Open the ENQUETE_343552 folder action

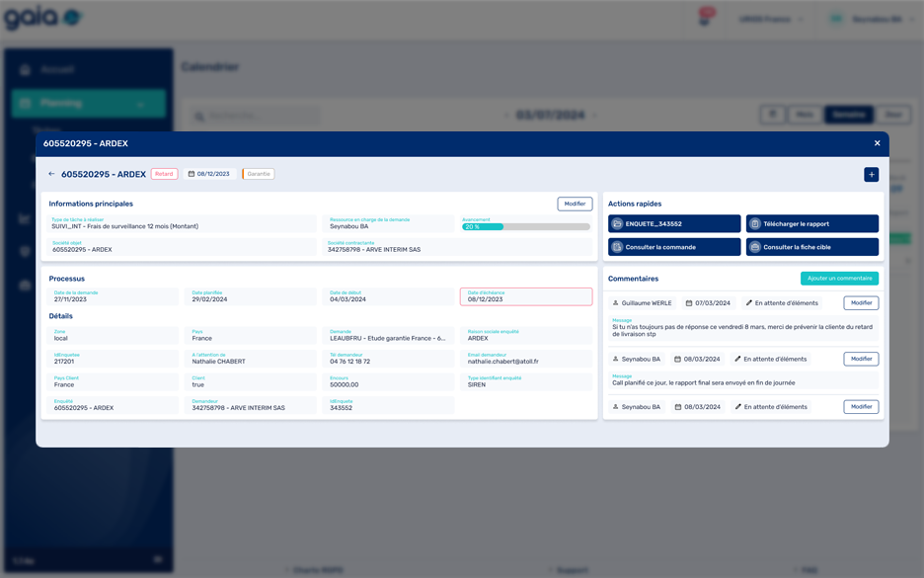click(674, 223)
